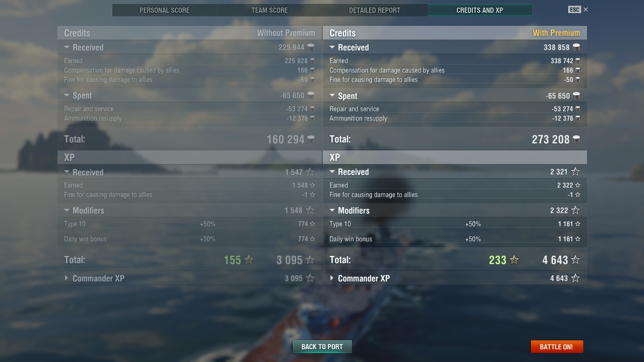Viewport: 644px width, 362px height.
Task: Click the silver credits icon beside 273 208 total
Action: [x=576, y=139]
